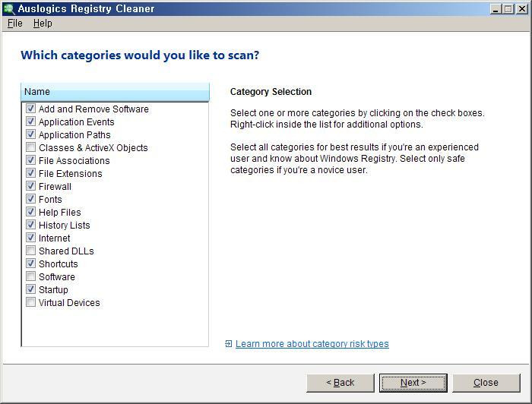Screen dimensions: 532x404
Task: Click the Name column header
Action: (x=115, y=92)
